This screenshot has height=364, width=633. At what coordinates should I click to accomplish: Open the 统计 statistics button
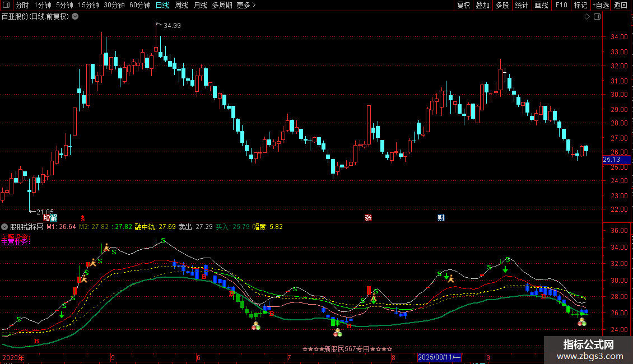click(x=521, y=5)
